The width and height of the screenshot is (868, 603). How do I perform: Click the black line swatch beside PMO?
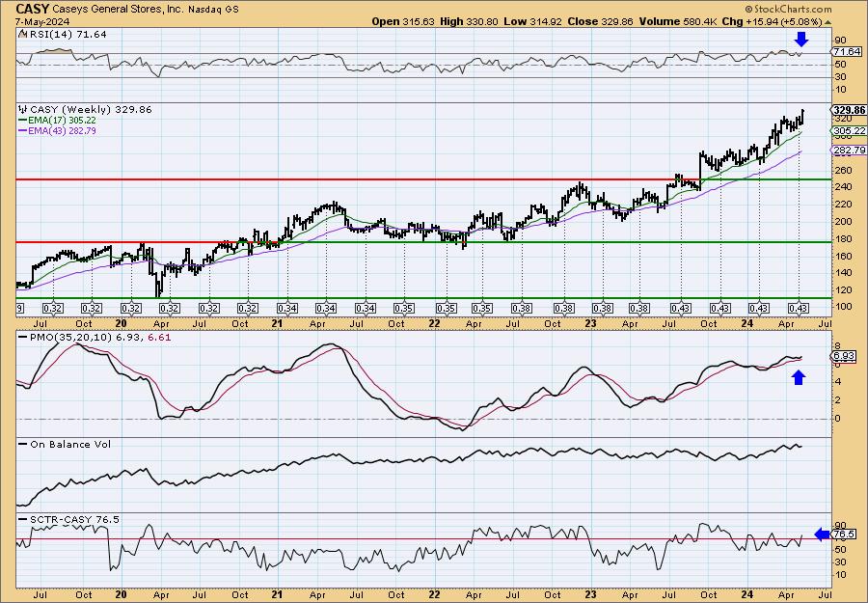(x=23, y=337)
